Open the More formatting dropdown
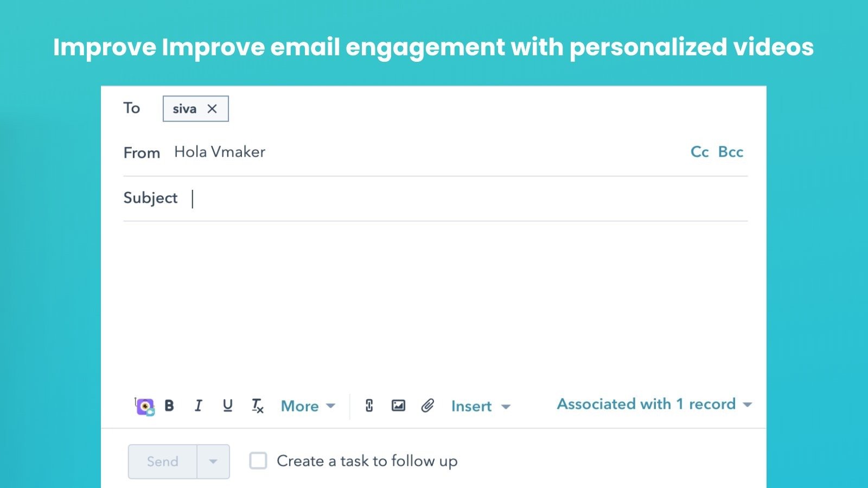The height and width of the screenshot is (488, 868). [307, 406]
